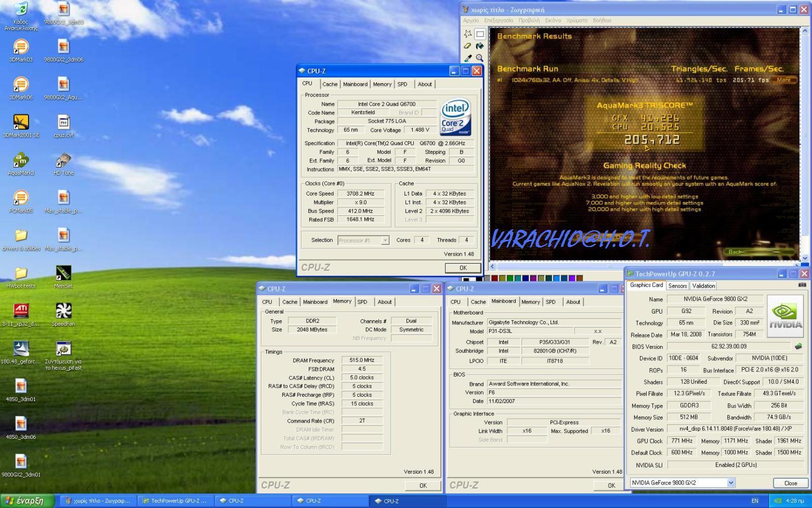Click the system tray clock showing 4:28
The image size is (812, 508).
click(794, 501)
